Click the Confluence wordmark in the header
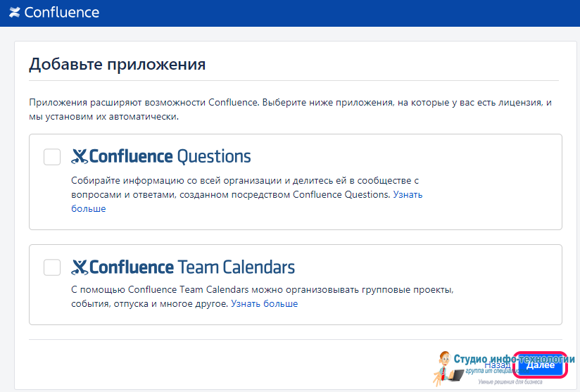The height and width of the screenshot is (392, 580). click(x=62, y=13)
